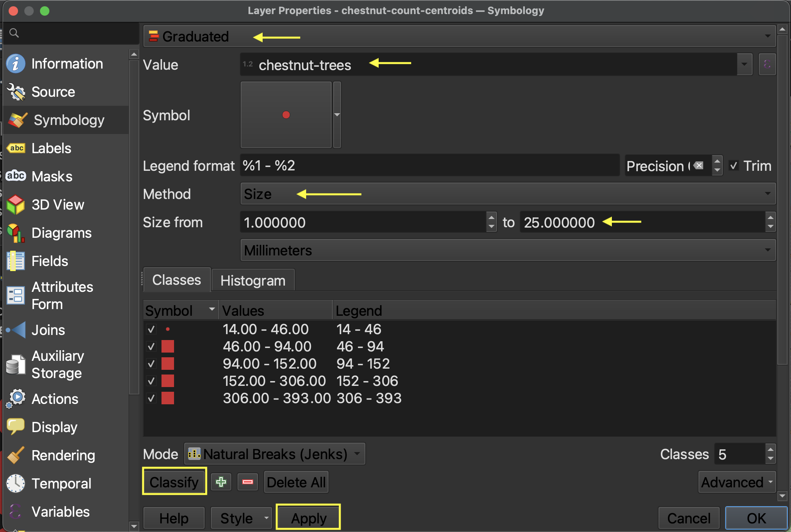This screenshot has width=791, height=532.
Task: Click the Apply button
Action: tap(308, 518)
